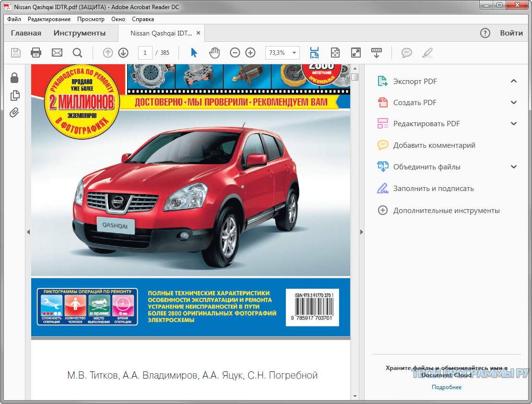Image resolution: width=532 pixels, height=404 pixels.
Task: Activate the hand pan tool
Action: [x=214, y=53]
